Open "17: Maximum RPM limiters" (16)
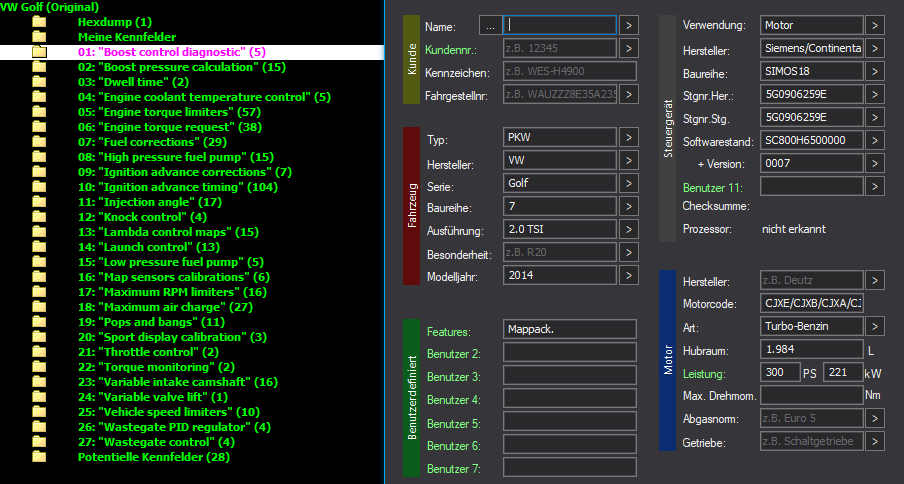The height and width of the screenshot is (484, 904). pos(172,292)
